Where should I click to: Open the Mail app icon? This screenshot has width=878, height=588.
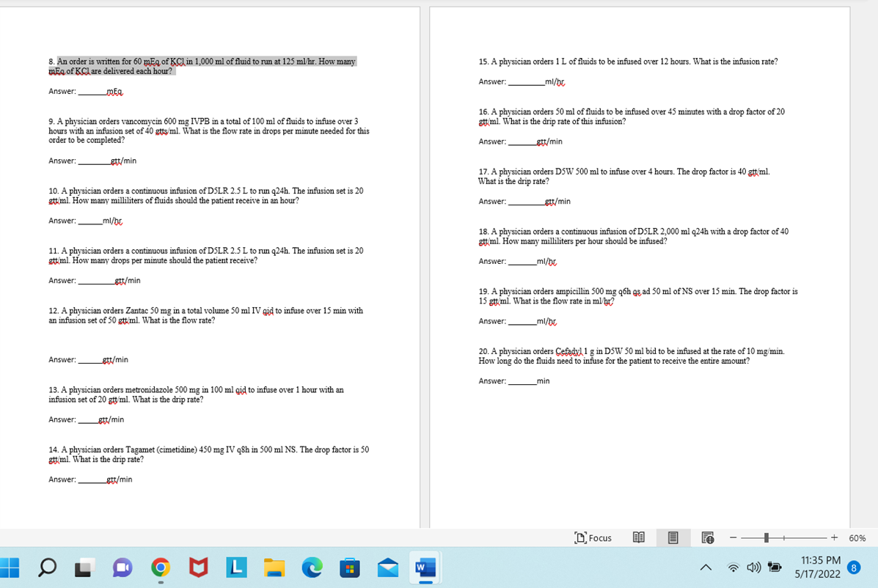pos(388,568)
